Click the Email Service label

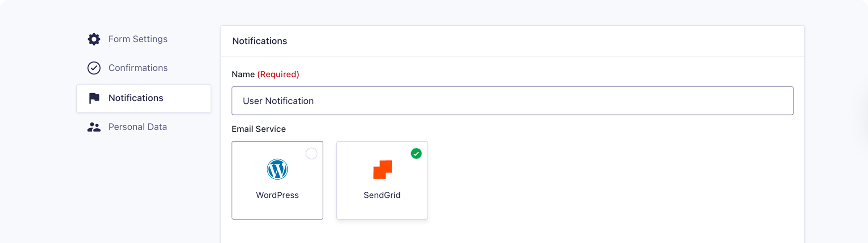259,129
